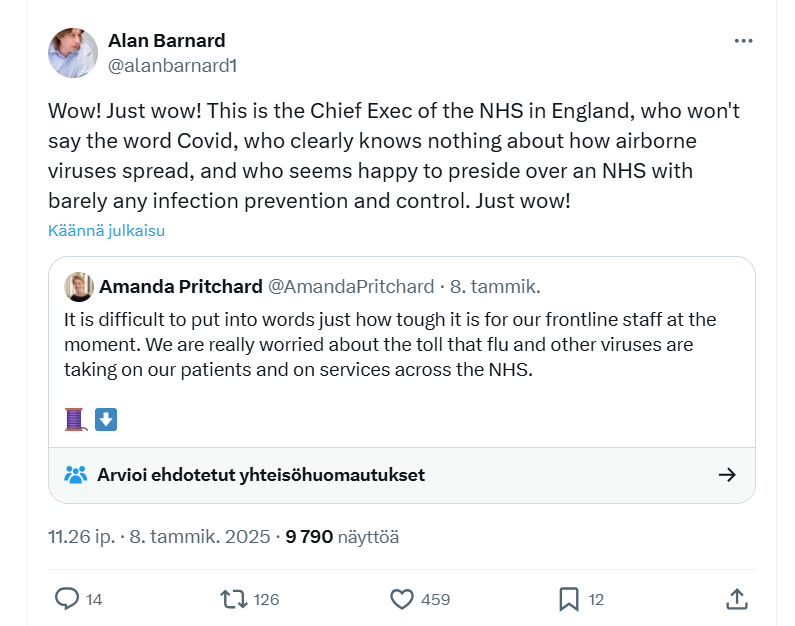Open Amanda Pritchard's name in quoted post
The width and height of the screenshot is (795, 626).
pyautogui.click(x=180, y=287)
